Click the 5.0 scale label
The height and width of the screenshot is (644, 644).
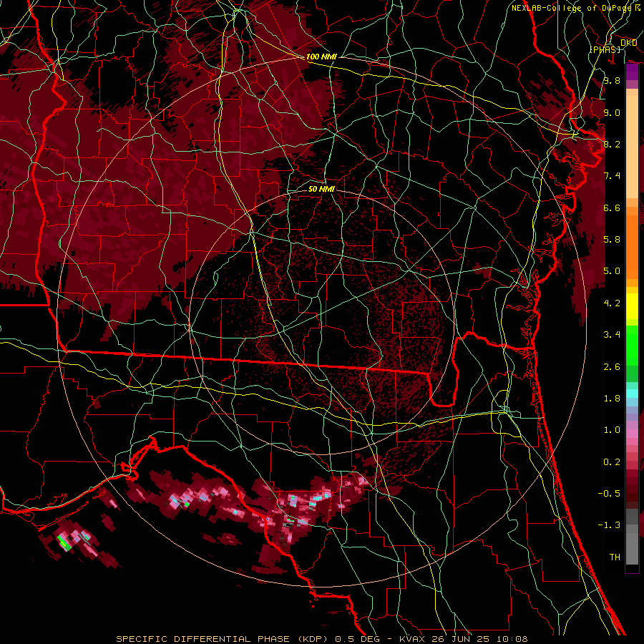coord(612,271)
